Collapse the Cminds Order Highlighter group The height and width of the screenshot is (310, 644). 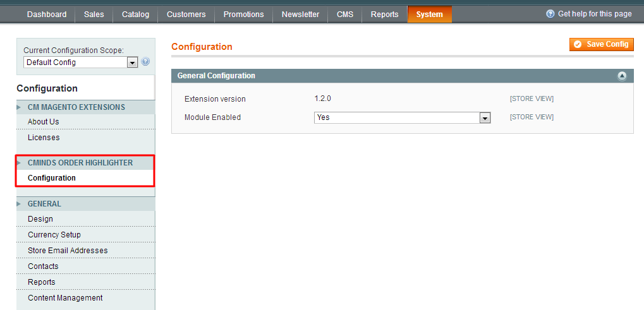click(80, 163)
